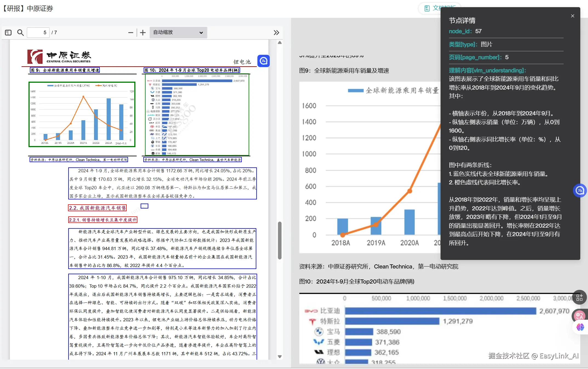Zoom out with the minus button

pos(131,33)
